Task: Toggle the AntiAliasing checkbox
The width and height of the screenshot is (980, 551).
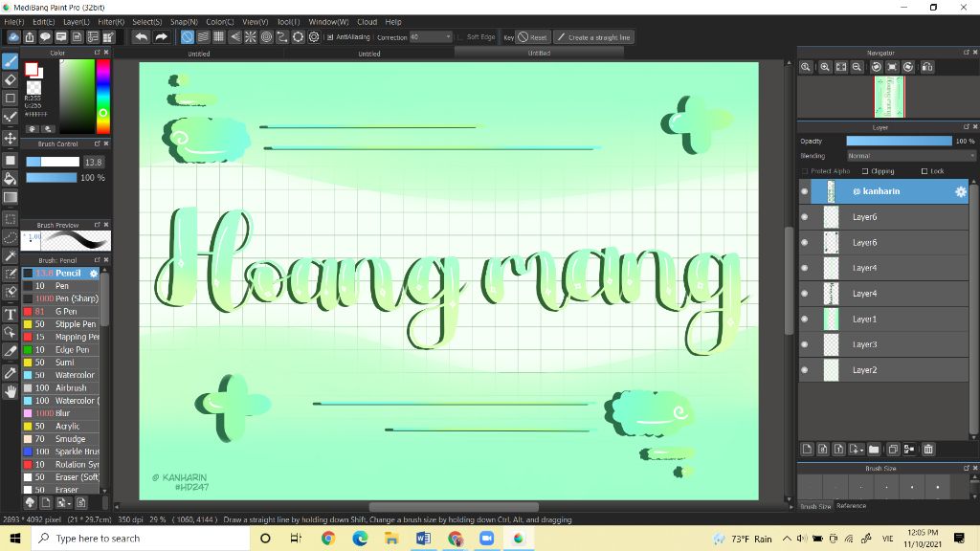Action: click(330, 37)
